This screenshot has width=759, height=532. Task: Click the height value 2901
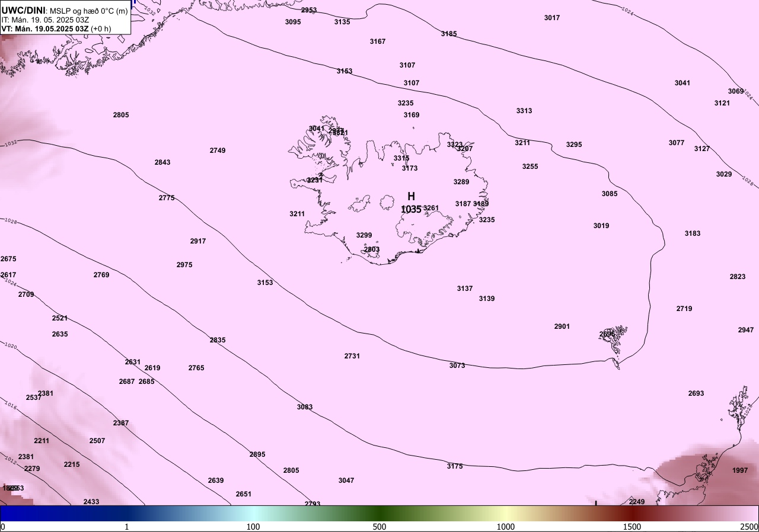pyautogui.click(x=562, y=326)
